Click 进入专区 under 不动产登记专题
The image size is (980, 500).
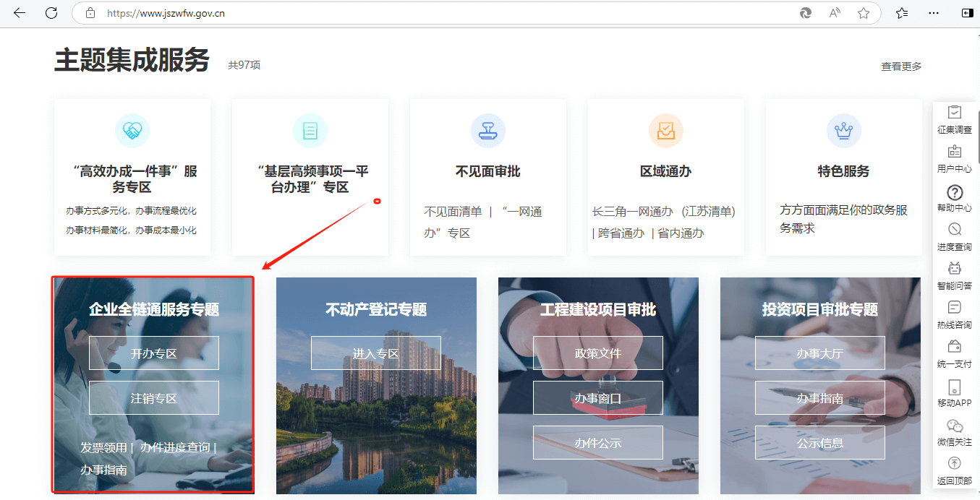(376, 353)
